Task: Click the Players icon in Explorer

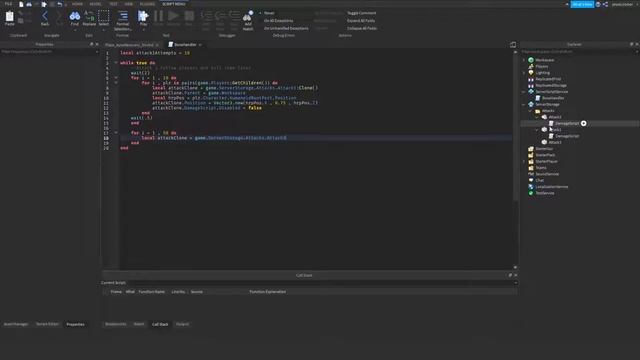Action: 531,66
